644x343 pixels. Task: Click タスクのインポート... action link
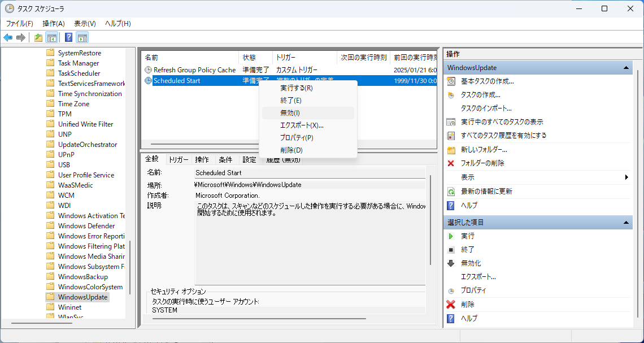(x=486, y=108)
